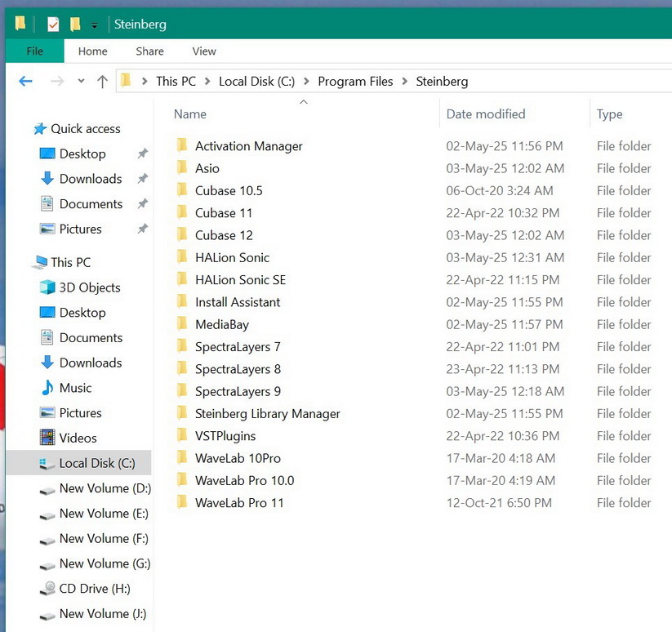Click the Documents icon under Quick access
672x632 pixels.
coord(47,203)
